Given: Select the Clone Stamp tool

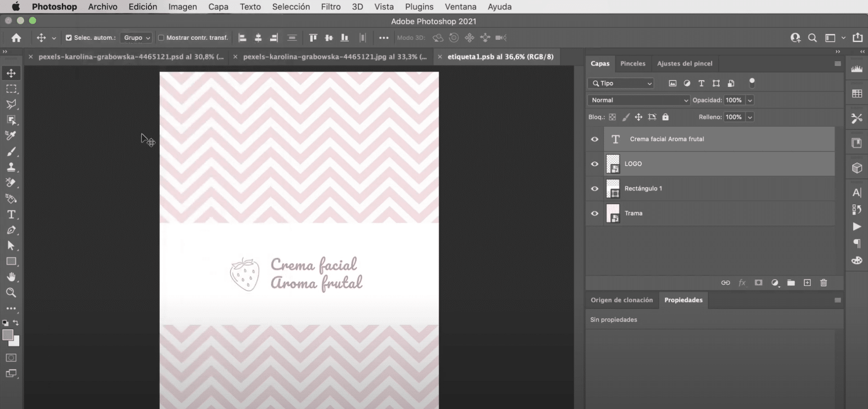Looking at the screenshot, I should point(11,167).
